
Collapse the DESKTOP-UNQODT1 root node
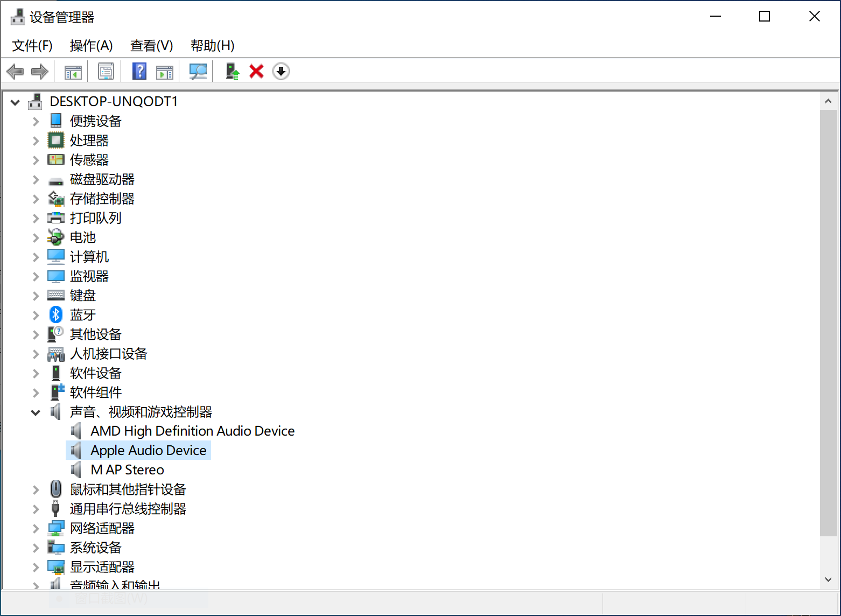point(15,102)
